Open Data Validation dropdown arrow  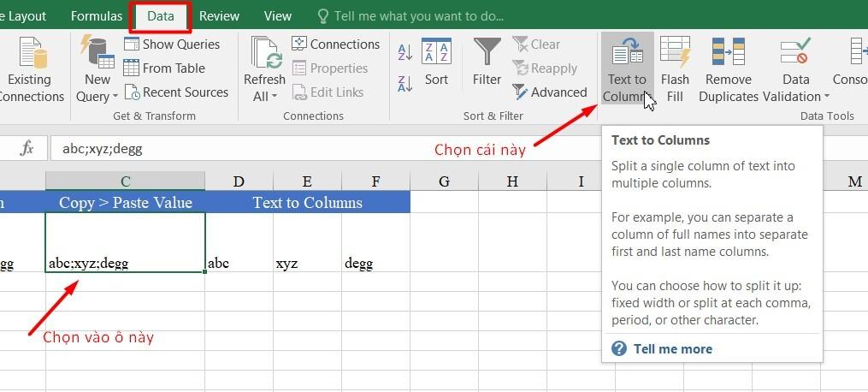[x=826, y=98]
